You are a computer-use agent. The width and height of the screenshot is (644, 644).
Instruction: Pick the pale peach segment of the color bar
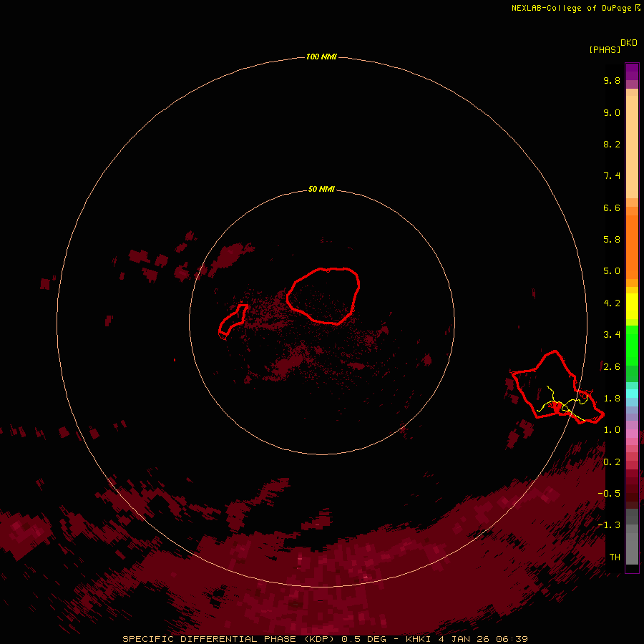pyautogui.click(x=632, y=147)
